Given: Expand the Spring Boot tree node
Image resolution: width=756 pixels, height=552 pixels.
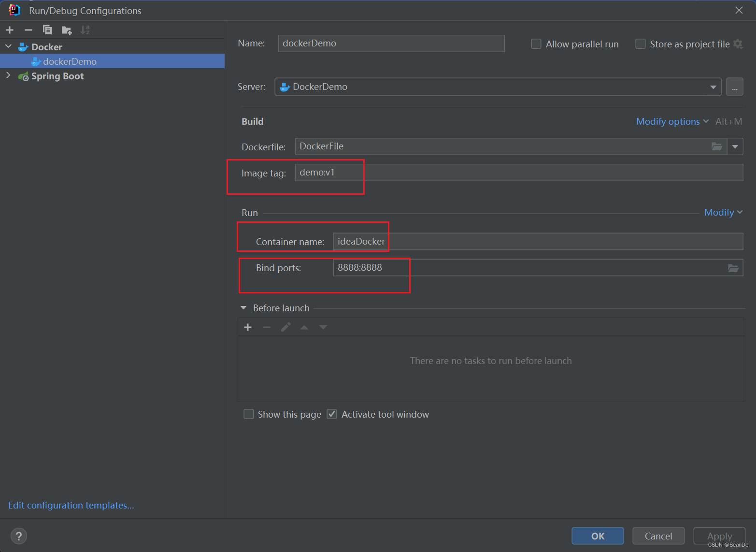Looking at the screenshot, I should click(x=8, y=75).
